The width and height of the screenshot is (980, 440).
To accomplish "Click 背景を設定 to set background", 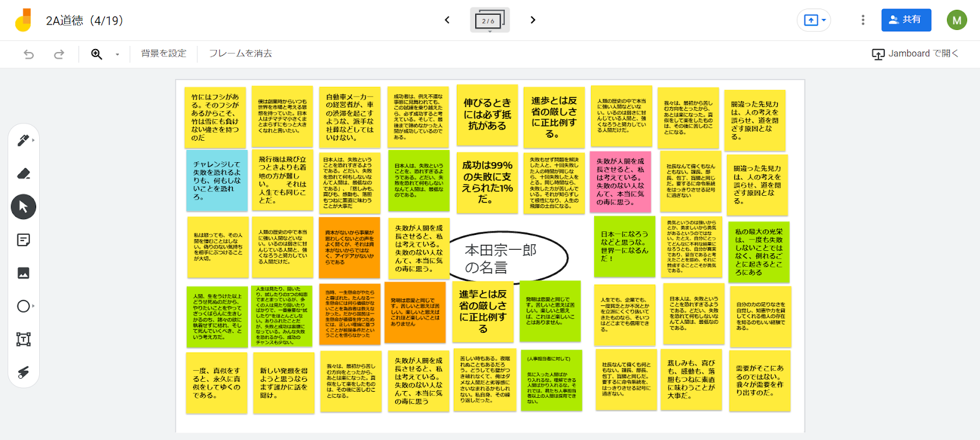I will click(x=164, y=54).
